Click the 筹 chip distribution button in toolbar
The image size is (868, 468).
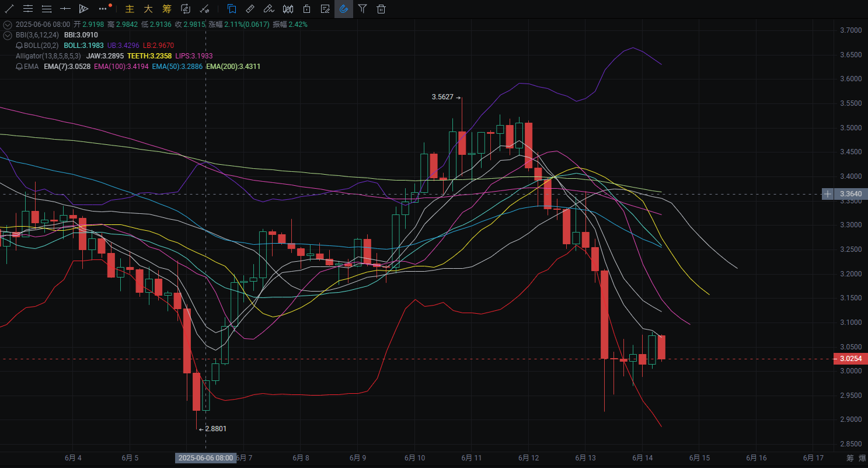[x=167, y=9]
